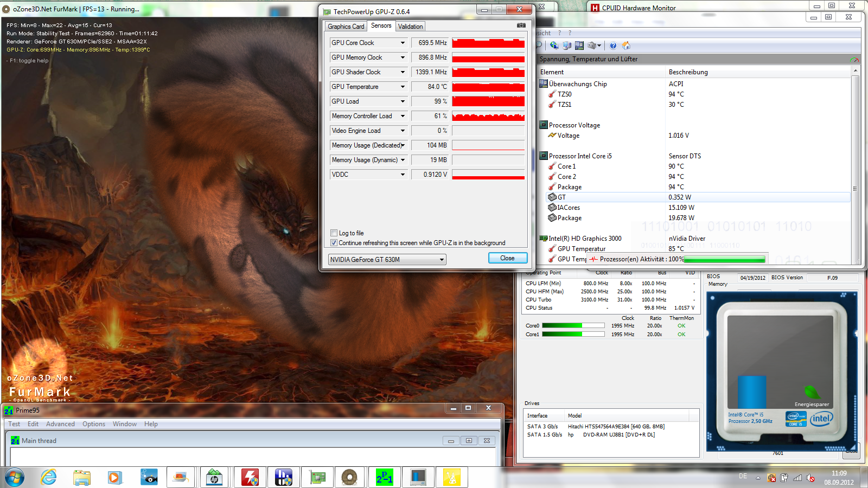The image size is (868, 488).
Task: Open the GPU Memory Clock sensor dropdown
Action: (403, 57)
